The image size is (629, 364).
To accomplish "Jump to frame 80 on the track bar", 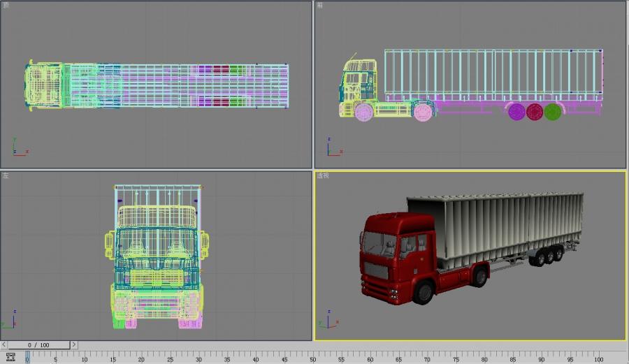I will tap(484, 359).
